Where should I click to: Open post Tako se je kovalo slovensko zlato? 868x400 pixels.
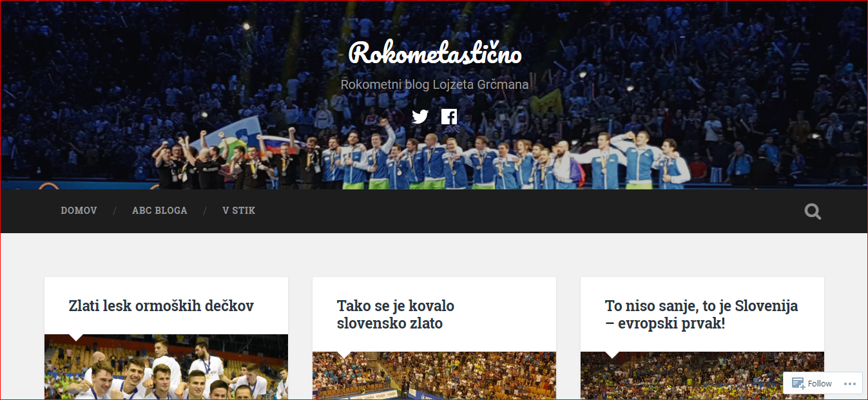point(396,314)
